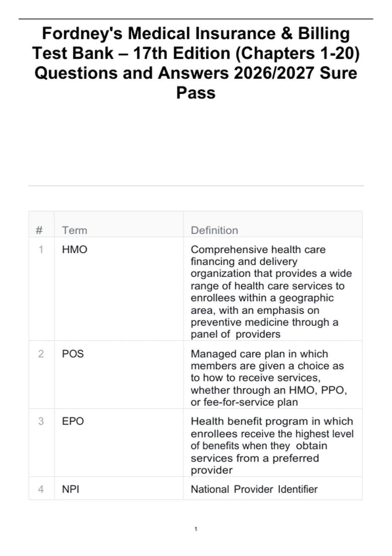Image resolution: width=392 pixels, height=556 pixels.
Task: Click 'Test Bank – 17th Edition' title line
Action: point(131,53)
